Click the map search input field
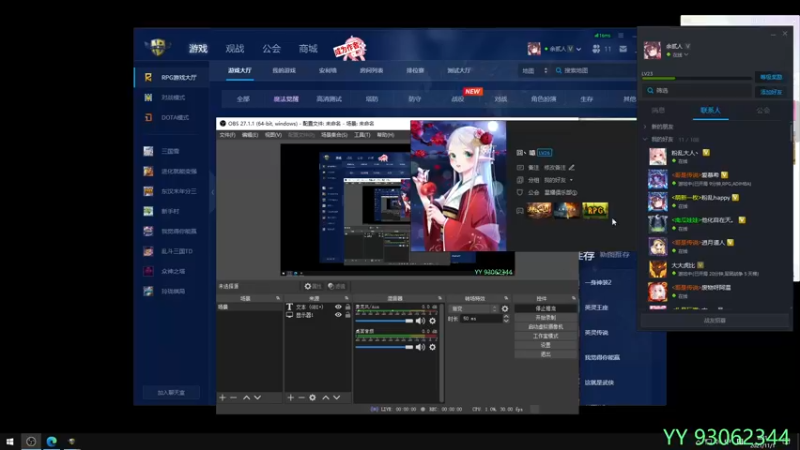Screen dimensions: 800x450 click(594, 70)
